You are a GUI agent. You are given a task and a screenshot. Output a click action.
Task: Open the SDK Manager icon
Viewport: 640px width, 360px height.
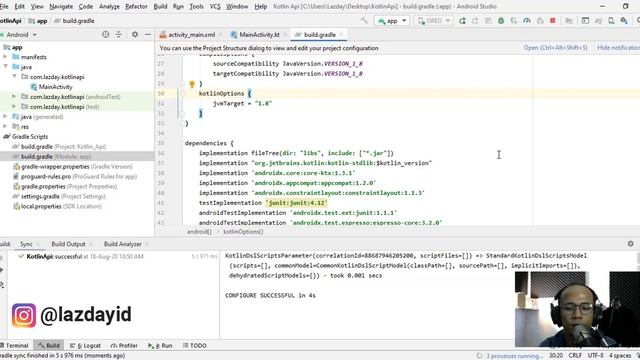pos(624,20)
